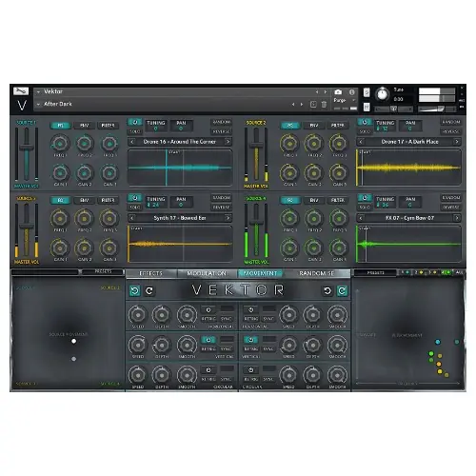The image size is (476, 476).
Task: Click Source 1 Reverse button
Action: pyautogui.click(x=222, y=131)
